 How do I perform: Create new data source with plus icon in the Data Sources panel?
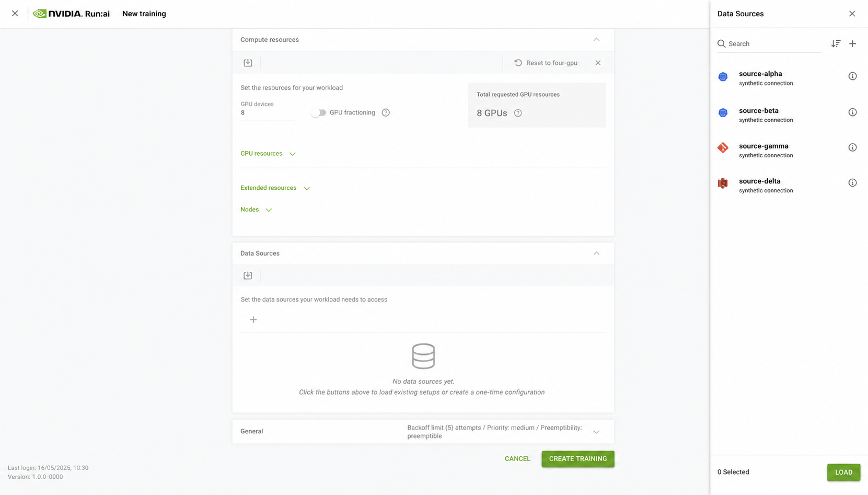852,44
